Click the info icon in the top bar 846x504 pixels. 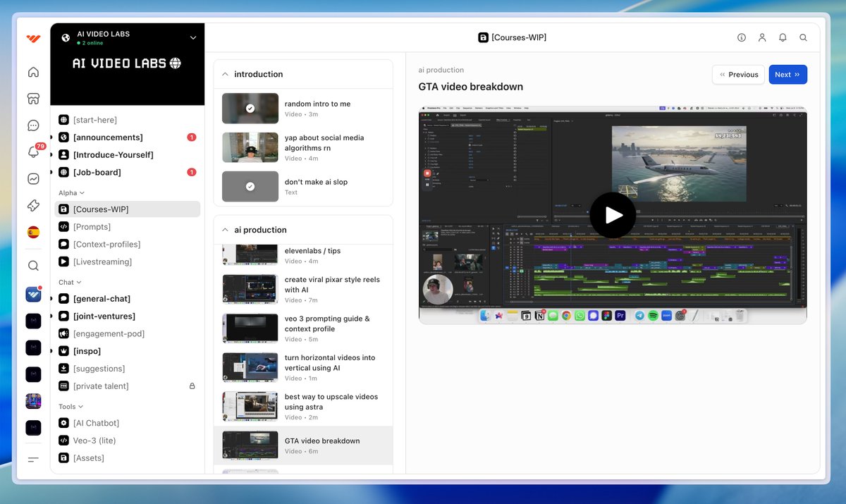click(x=742, y=37)
